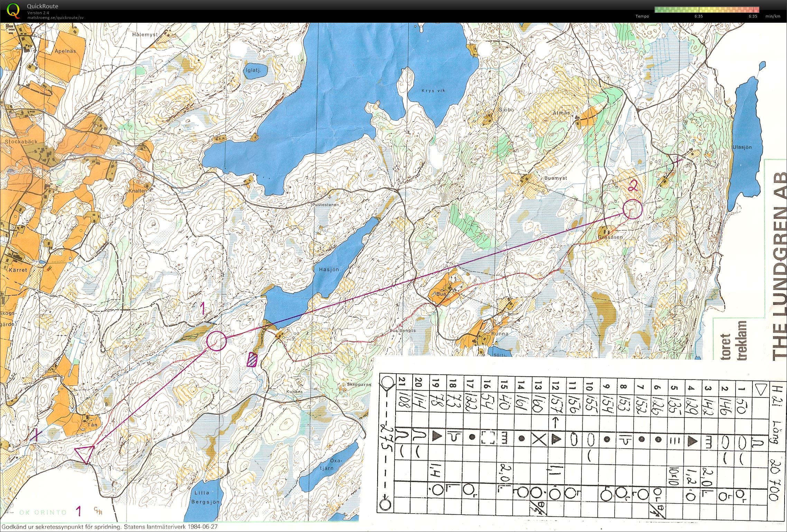Click the min/km unit label

point(773,16)
